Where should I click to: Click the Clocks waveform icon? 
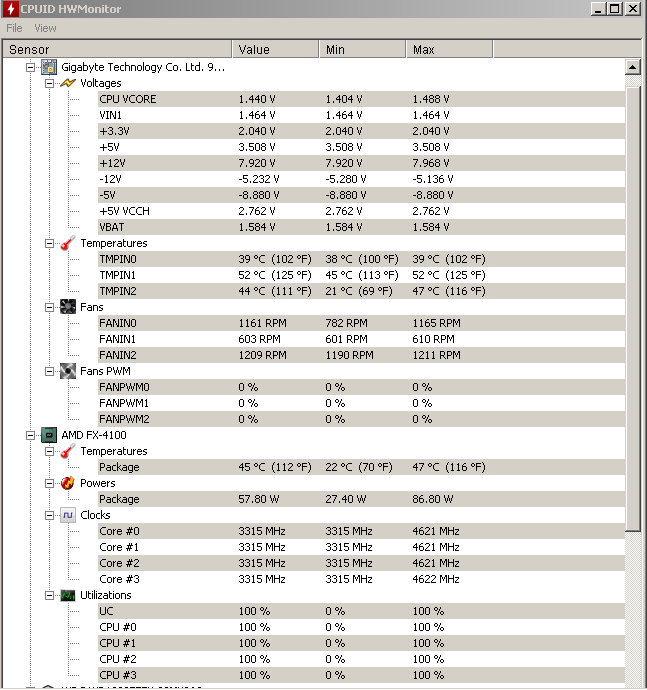(x=68, y=515)
